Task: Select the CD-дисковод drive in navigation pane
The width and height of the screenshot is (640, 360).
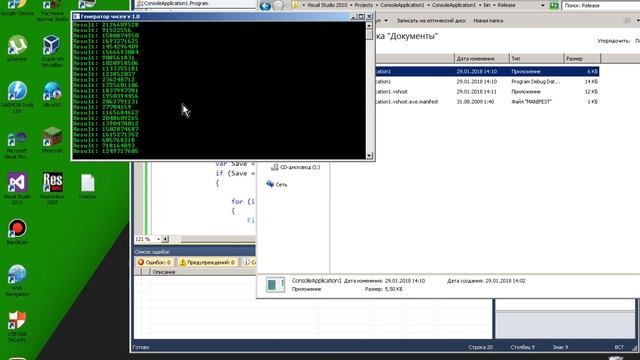Action: coord(296,167)
